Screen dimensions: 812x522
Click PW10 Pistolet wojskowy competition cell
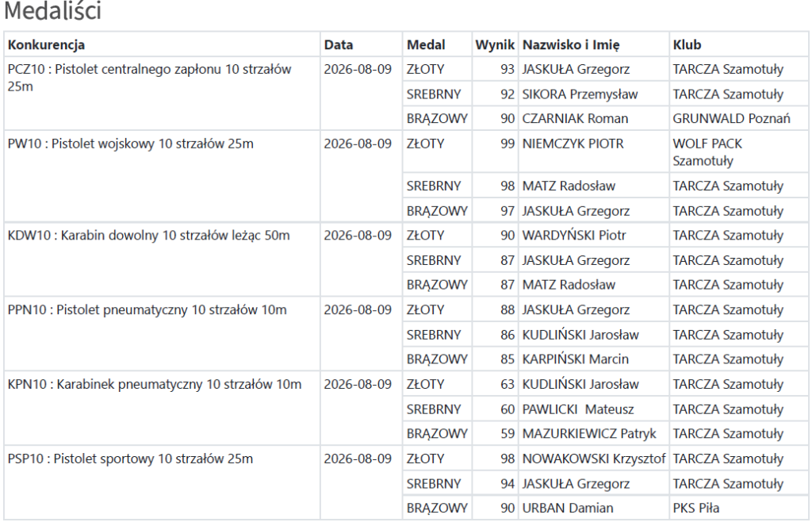(162, 177)
